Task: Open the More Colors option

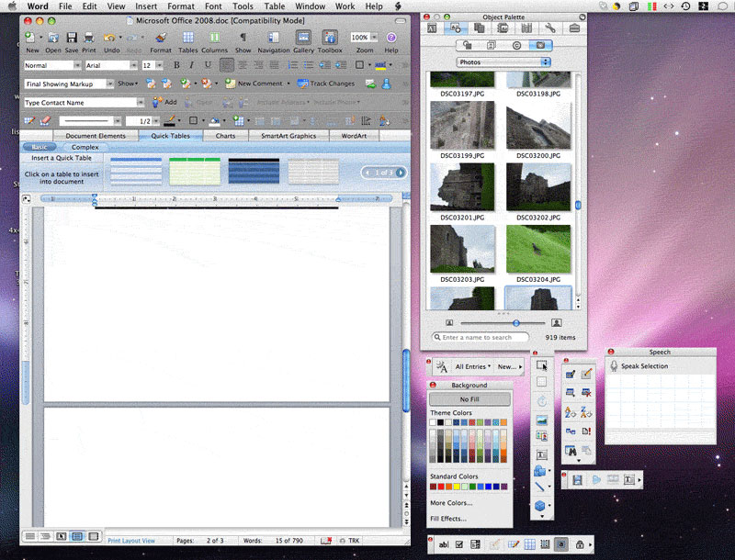Action: pyautogui.click(x=451, y=503)
